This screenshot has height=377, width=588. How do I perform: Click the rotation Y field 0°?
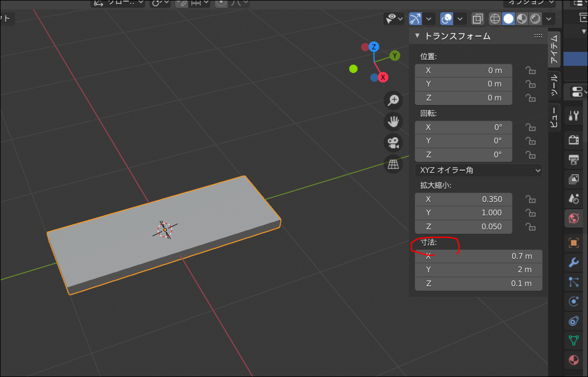point(464,141)
